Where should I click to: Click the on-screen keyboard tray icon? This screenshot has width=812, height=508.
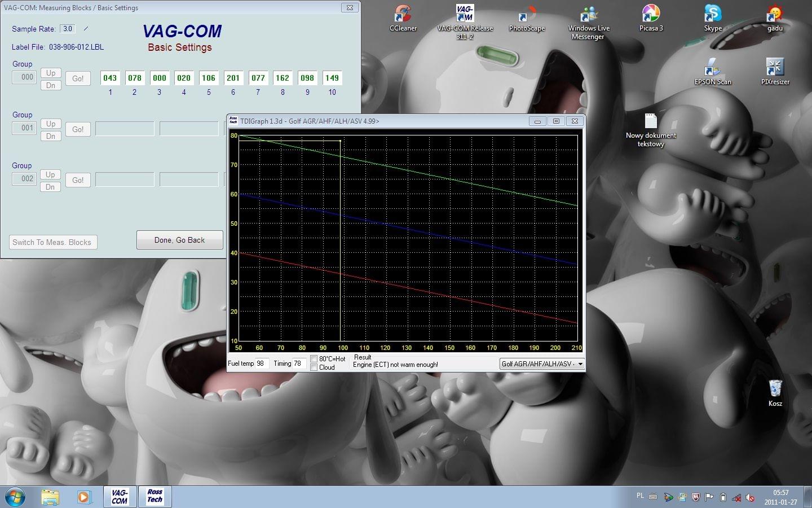click(x=653, y=497)
